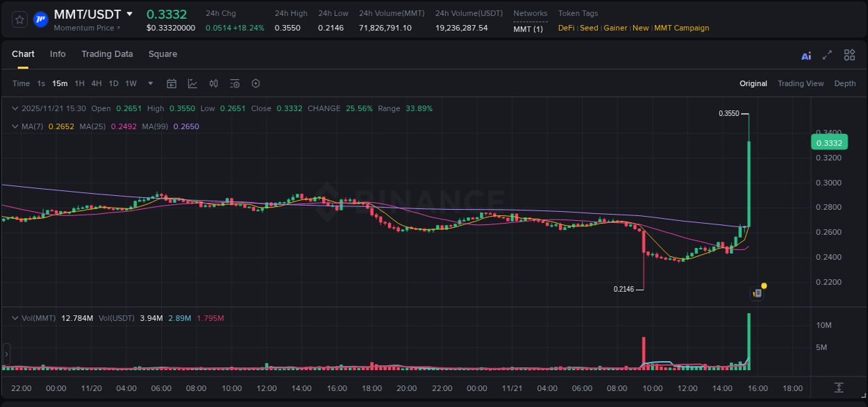Open the Square tab
Image resolution: width=868 pixels, height=407 pixels.
[x=162, y=54]
